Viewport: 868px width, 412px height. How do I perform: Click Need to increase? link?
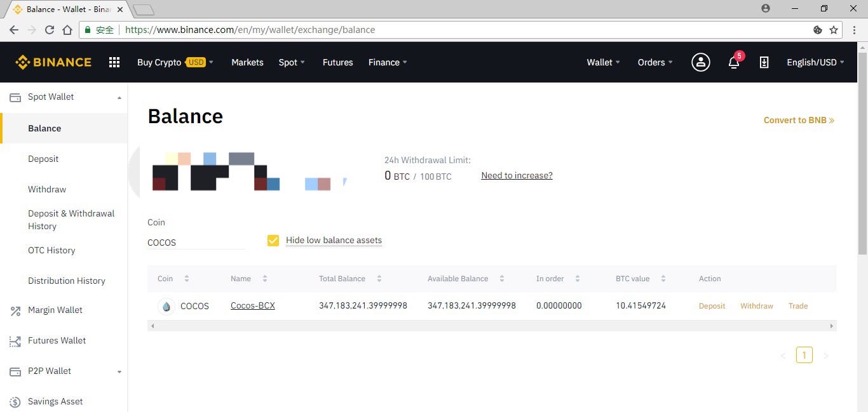[517, 175]
